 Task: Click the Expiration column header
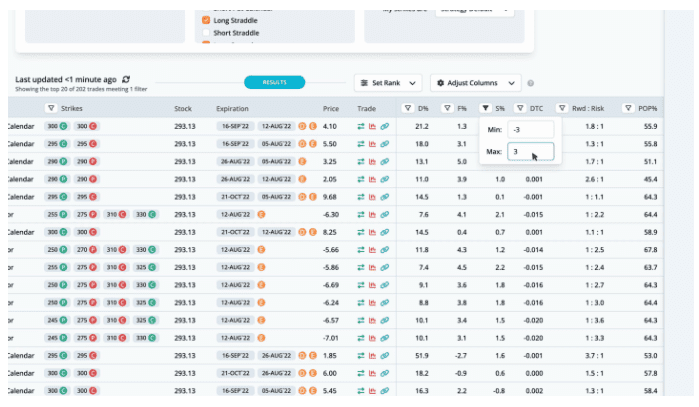233,108
